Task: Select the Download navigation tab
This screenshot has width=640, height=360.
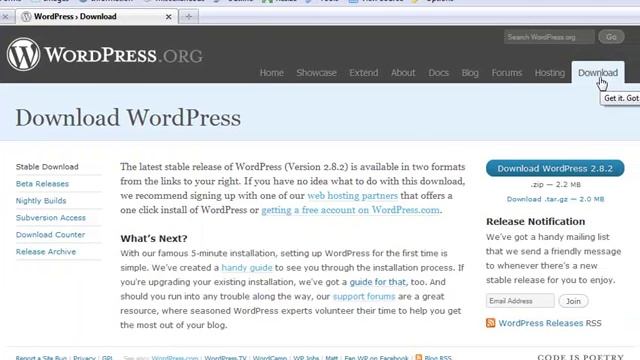Action: 598,73
